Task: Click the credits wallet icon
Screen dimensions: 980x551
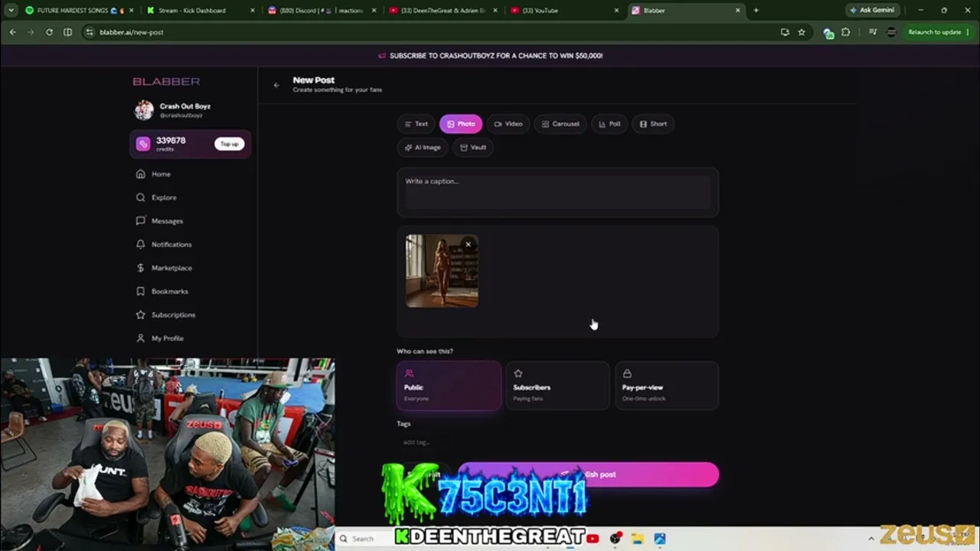Action: pos(143,144)
